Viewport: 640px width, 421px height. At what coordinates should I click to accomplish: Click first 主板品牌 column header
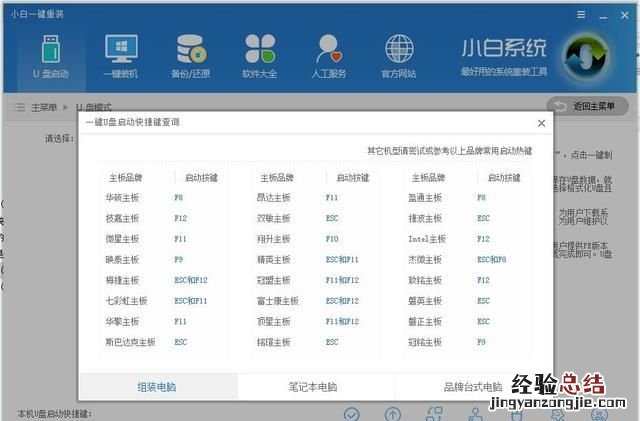click(125, 178)
